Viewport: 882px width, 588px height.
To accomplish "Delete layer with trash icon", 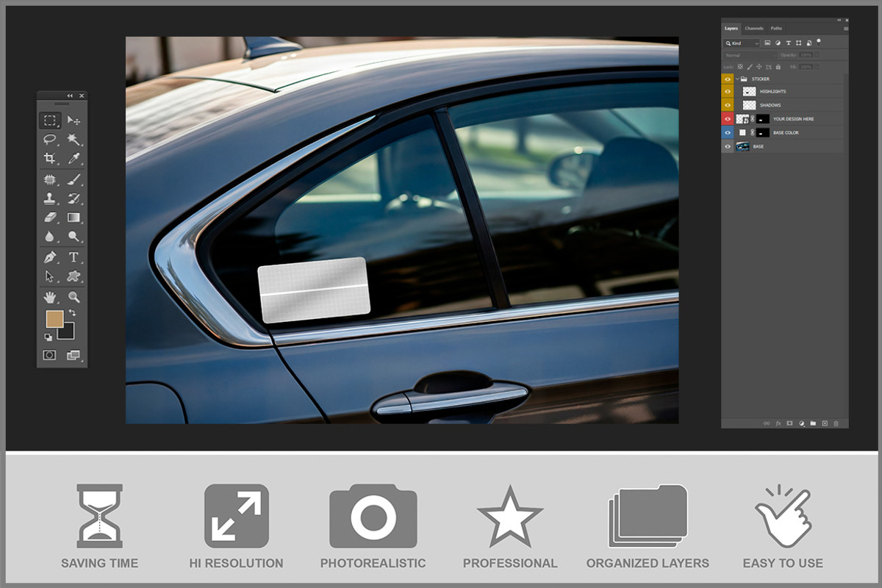I will pyautogui.click(x=836, y=423).
